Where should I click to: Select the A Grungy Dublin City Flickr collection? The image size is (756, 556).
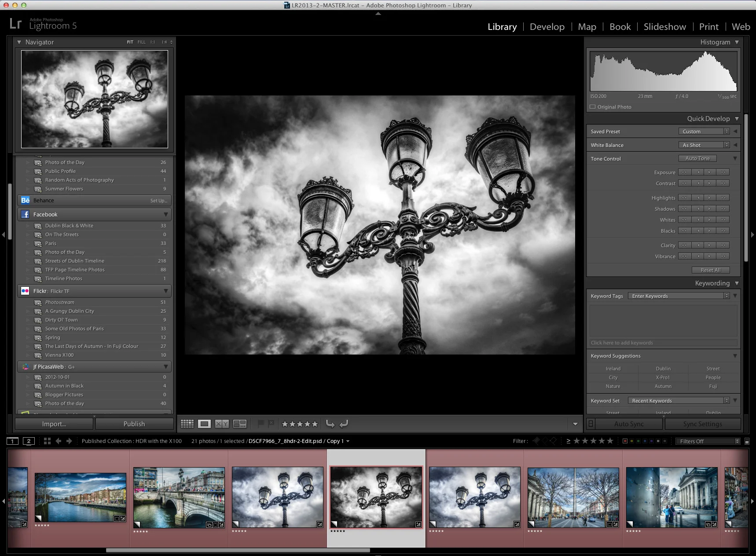(x=69, y=311)
